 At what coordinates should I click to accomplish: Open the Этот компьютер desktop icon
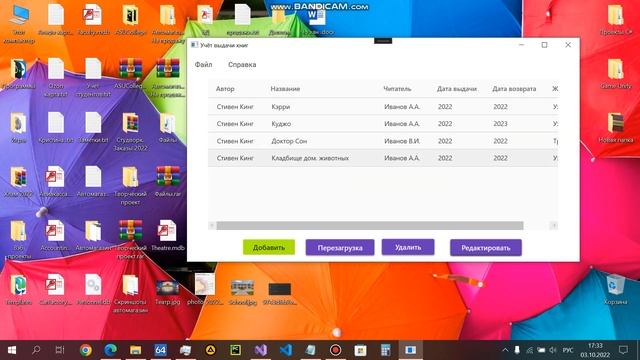pyautogui.click(x=18, y=23)
